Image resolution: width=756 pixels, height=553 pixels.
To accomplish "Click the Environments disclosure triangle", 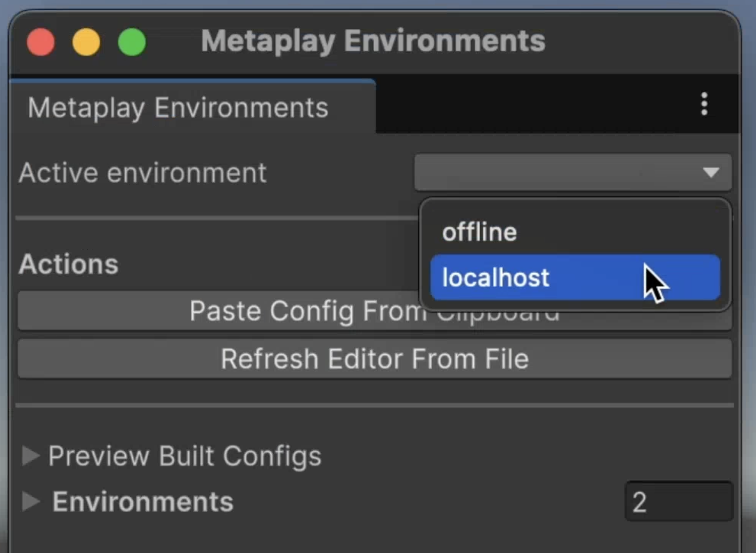I will [x=31, y=501].
